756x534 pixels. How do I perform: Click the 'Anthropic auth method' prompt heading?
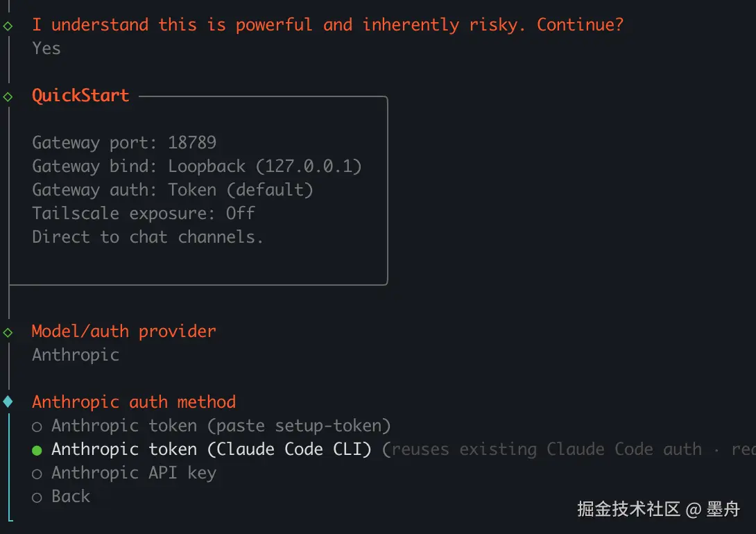(134, 402)
